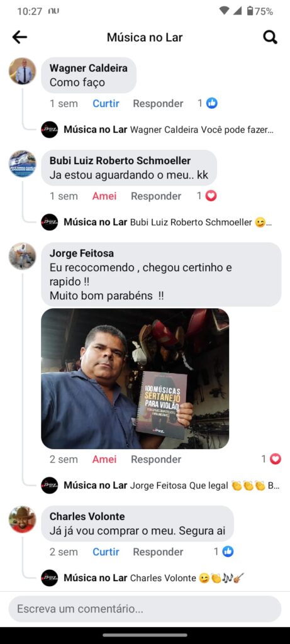Toggle Amei on Bubi's comment
Screen dimensions: 290x644
coord(104,196)
